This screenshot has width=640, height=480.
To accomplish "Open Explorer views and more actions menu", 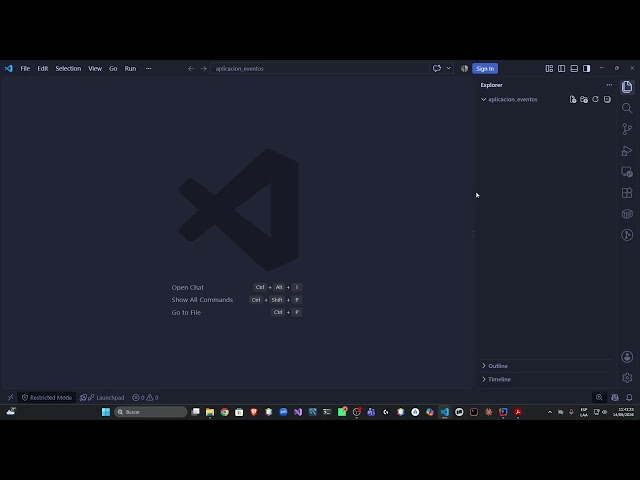I will click(x=609, y=85).
